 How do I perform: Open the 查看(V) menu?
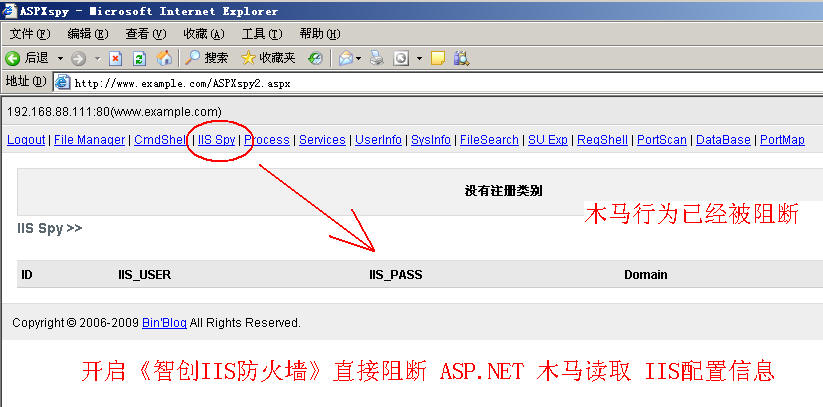146,34
